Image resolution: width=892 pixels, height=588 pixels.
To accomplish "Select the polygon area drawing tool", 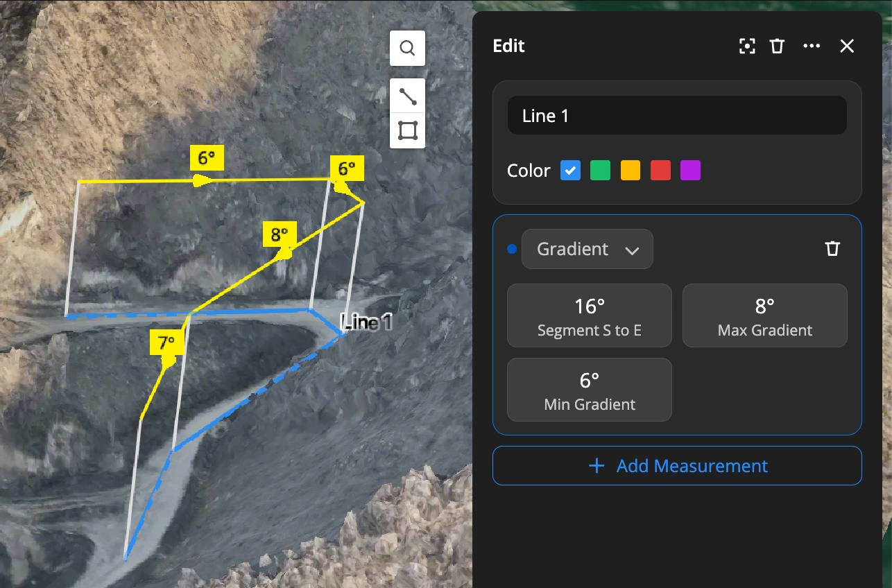I will coord(407,130).
